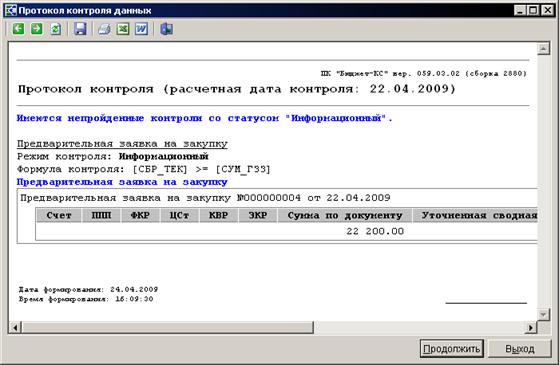Screen dimensions: 559x365
Task: Click the Счет column header
Action: pos(59,215)
